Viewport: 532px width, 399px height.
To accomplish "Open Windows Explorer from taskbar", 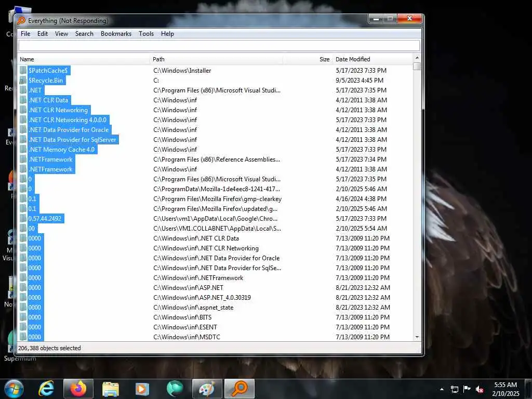I will tap(111, 389).
